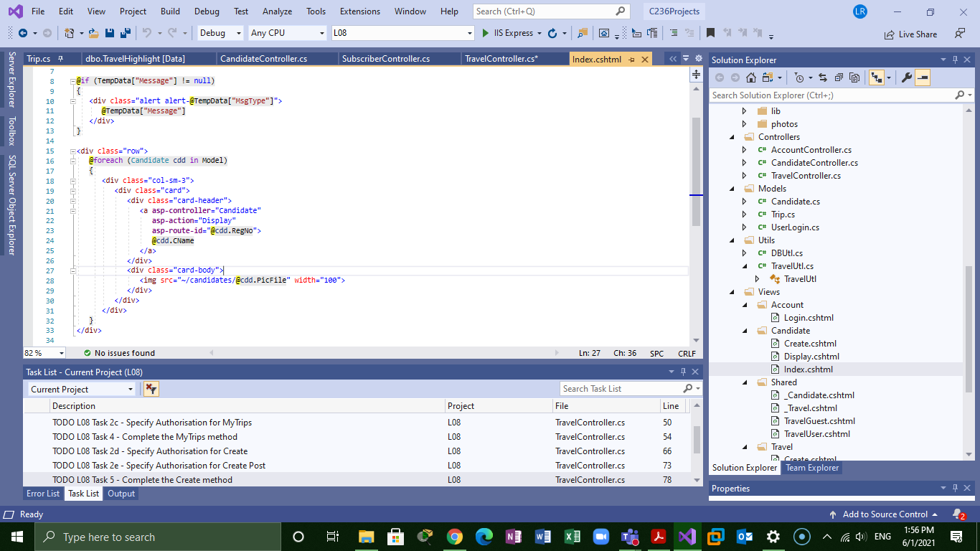The width and height of the screenshot is (980, 551).
Task: Switch to the Error List tab
Action: coord(43,494)
